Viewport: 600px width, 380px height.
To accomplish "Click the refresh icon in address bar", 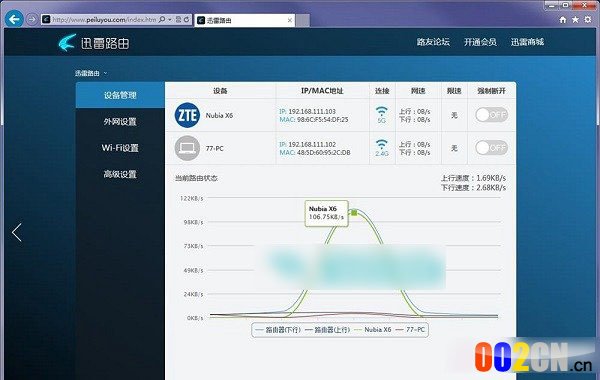I will pos(187,19).
